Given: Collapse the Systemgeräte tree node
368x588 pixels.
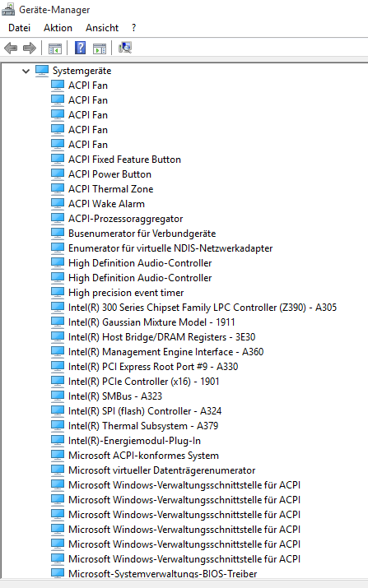Looking at the screenshot, I should coord(26,71).
